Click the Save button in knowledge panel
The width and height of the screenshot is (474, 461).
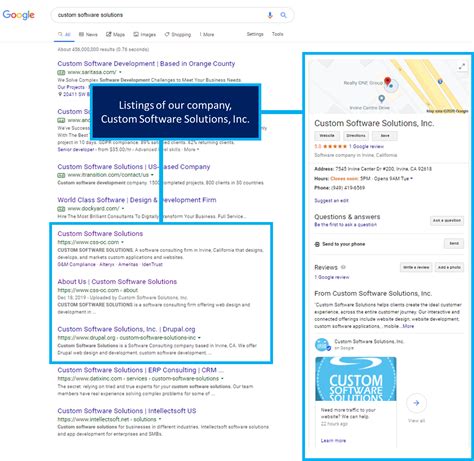tap(385, 136)
